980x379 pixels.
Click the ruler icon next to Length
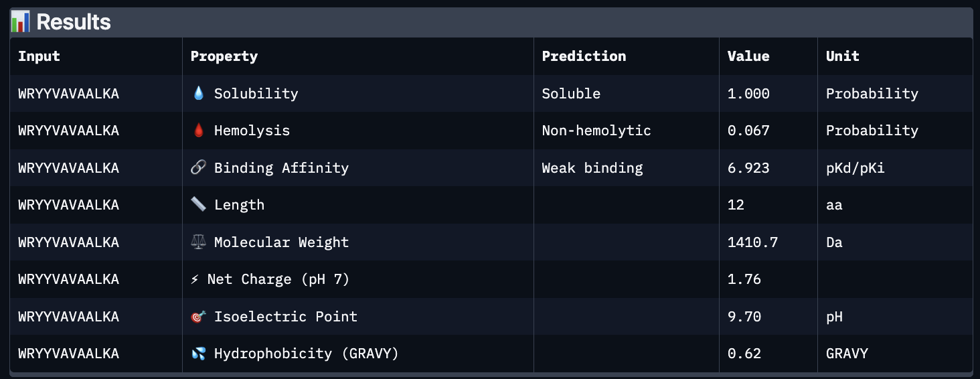(x=198, y=205)
